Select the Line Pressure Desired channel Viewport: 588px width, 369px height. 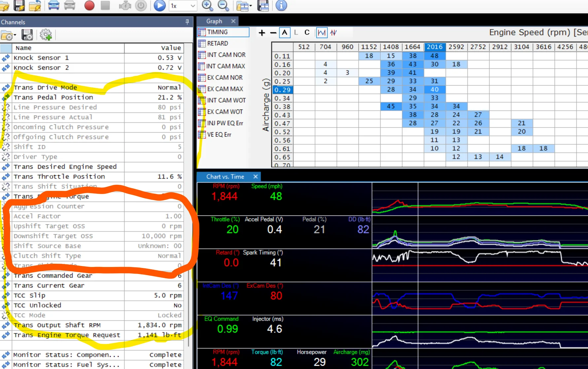coord(92,107)
